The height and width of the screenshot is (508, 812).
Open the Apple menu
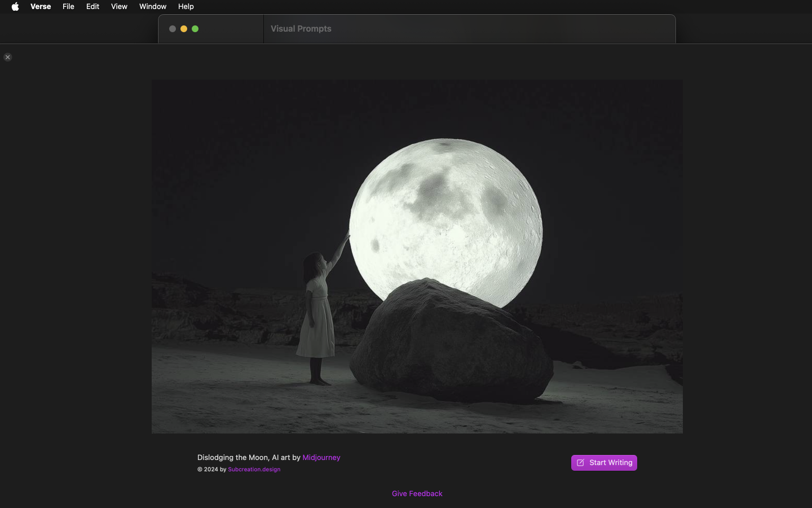tap(15, 7)
